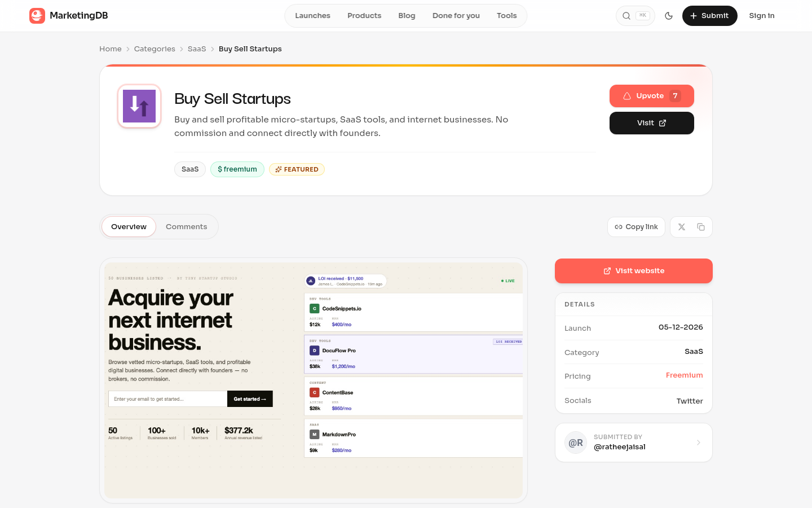Open the submitter card chevron arrow

(699, 443)
